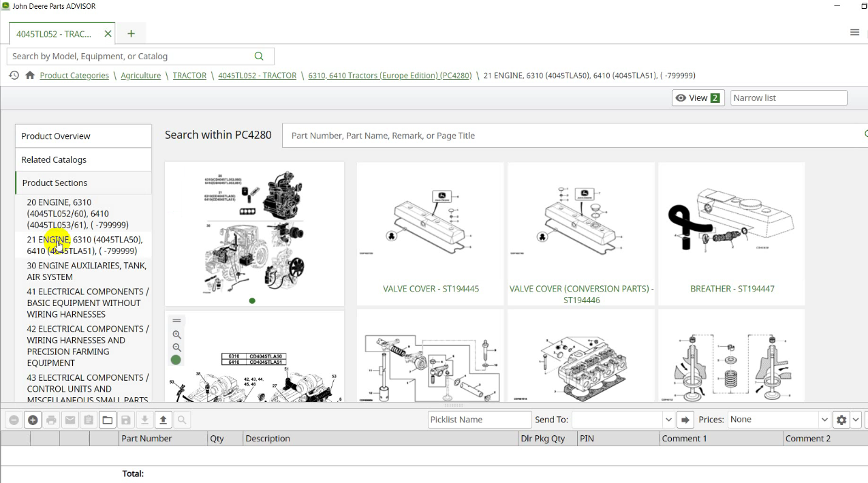Click the Comment 1 column header

[x=721, y=439]
